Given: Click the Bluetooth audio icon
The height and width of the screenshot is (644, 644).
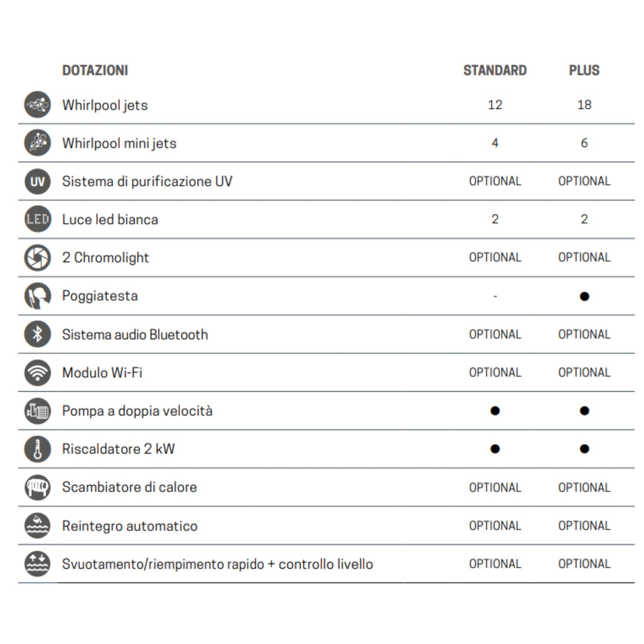Looking at the screenshot, I should click(x=38, y=334).
